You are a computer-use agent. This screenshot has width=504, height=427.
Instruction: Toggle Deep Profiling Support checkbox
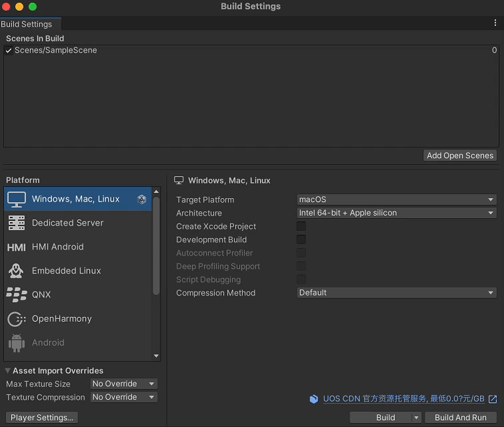301,266
